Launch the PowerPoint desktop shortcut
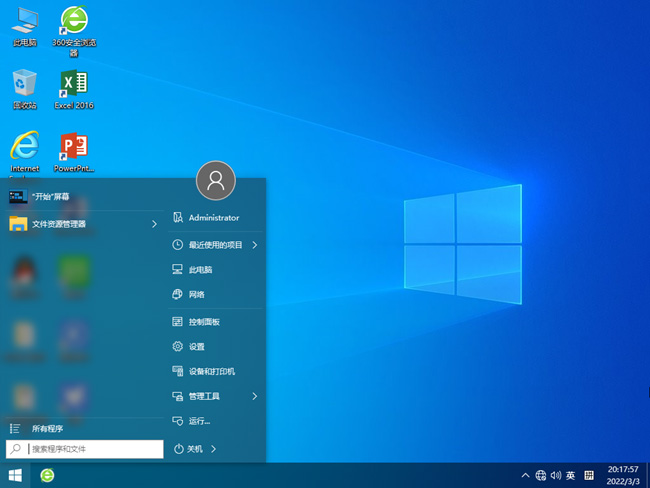Viewport: 650px width, 488px height. pos(74,153)
